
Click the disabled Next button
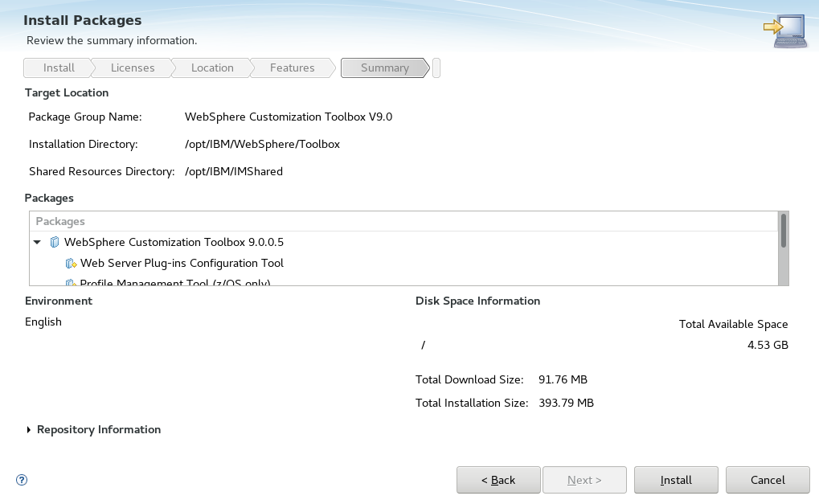point(584,480)
